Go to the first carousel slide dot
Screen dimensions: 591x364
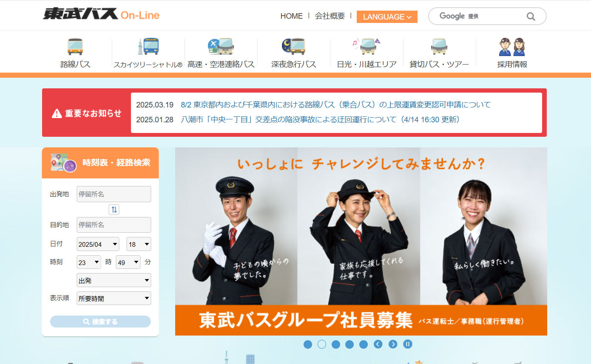pos(308,344)
